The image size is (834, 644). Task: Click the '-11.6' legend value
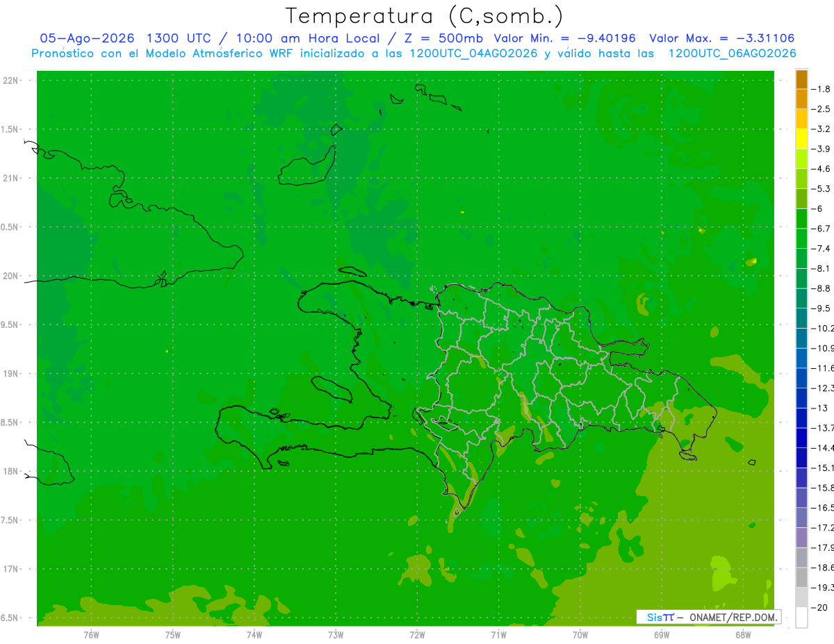(822, 368)
